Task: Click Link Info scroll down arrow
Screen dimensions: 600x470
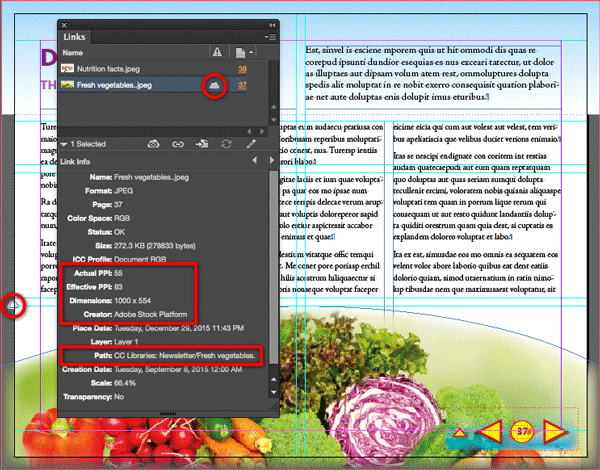Action: [x=273, y=392]
